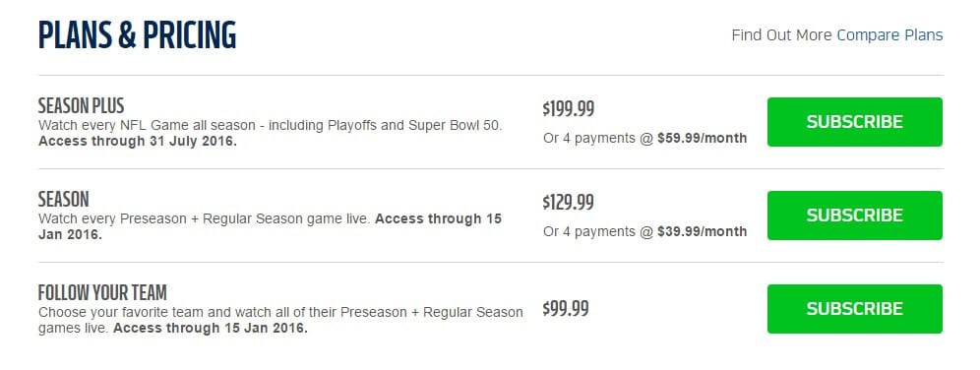
Task: Click the Plans & Pricing heading
Action: pyautogui.click(x=138, y=35)
